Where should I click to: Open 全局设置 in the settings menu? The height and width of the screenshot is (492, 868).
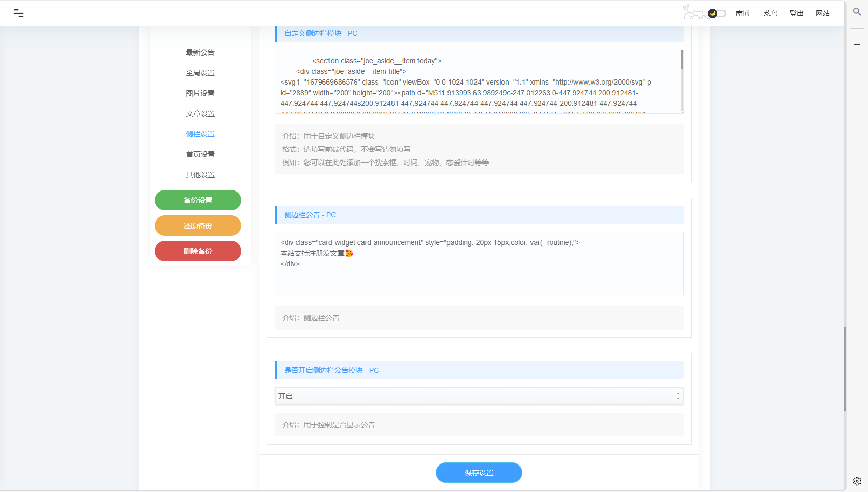tap(200, 73)
